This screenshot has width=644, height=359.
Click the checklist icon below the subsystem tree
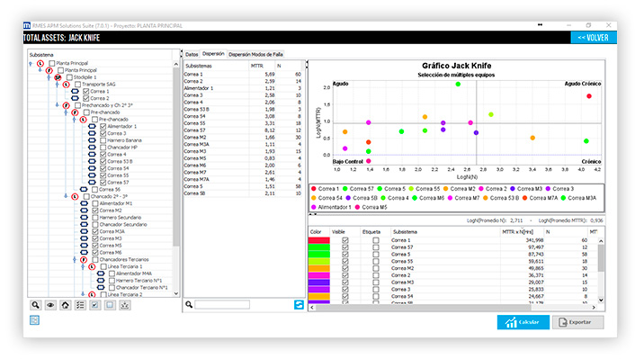coord(80,305)
